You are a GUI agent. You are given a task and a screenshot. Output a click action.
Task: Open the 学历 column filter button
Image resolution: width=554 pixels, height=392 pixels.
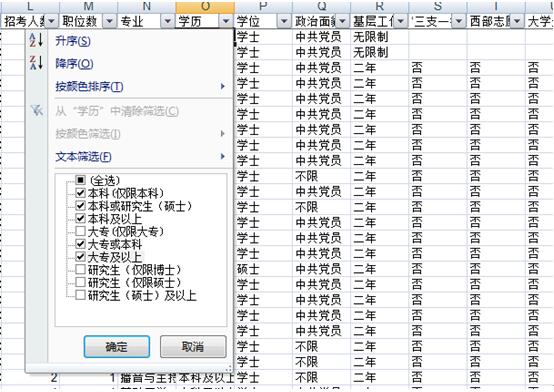tap(225, 22)
